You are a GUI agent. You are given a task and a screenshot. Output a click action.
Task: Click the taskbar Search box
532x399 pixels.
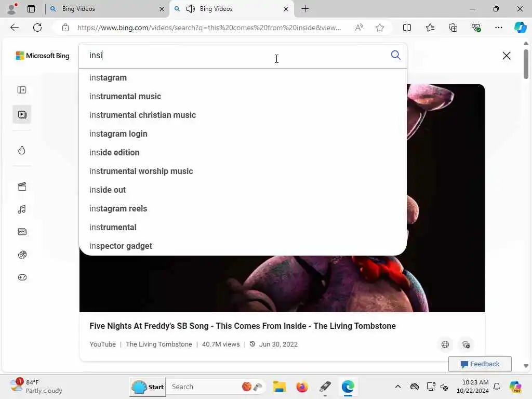(x=217, y=387)
